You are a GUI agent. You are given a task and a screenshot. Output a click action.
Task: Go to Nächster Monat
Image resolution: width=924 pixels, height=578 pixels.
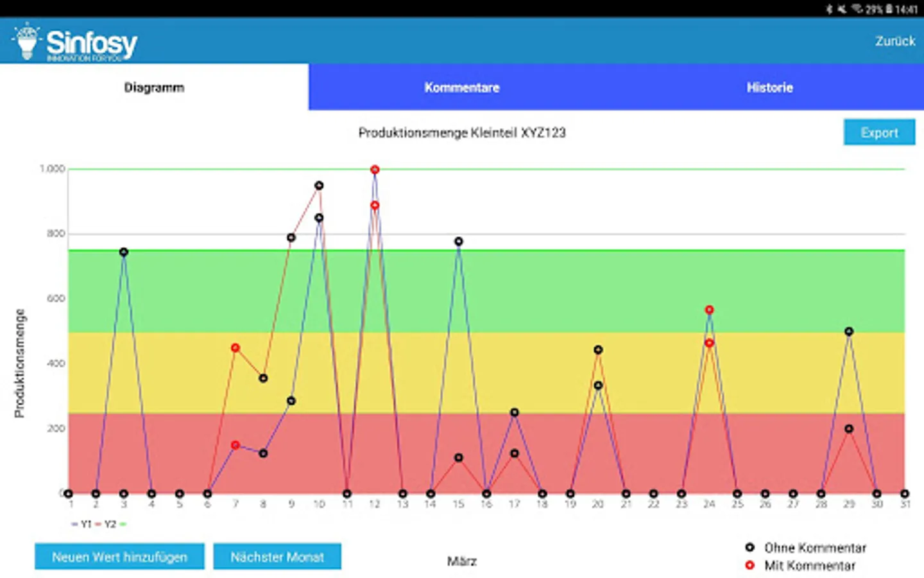click(277, 557)
